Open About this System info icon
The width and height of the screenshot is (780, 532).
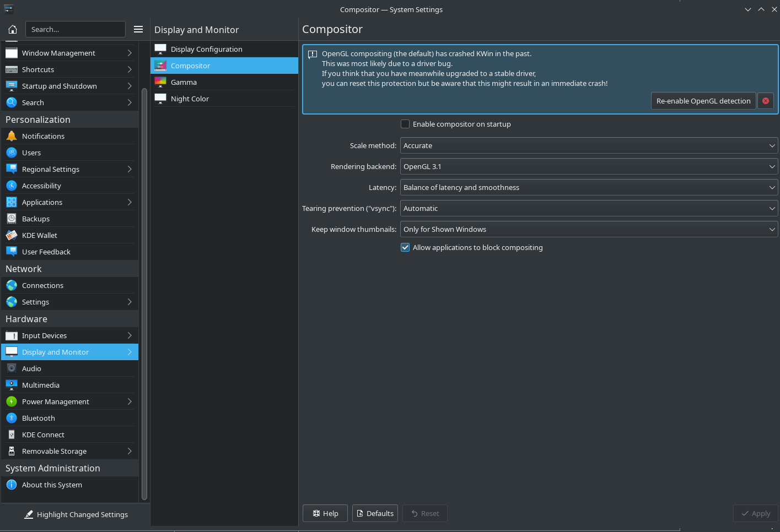12,485
